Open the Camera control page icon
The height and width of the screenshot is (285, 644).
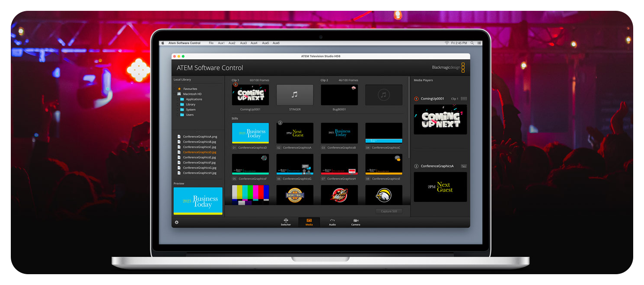[355, 222]
